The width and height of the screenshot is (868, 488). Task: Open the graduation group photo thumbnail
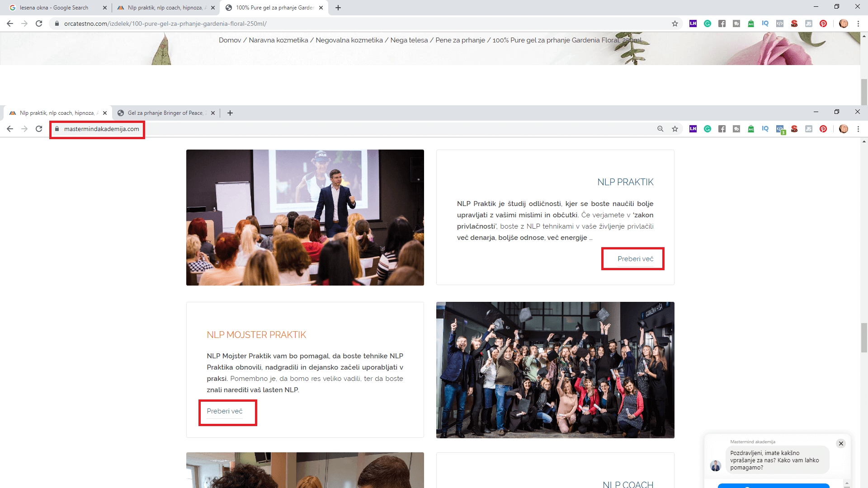tap(555, 370)
